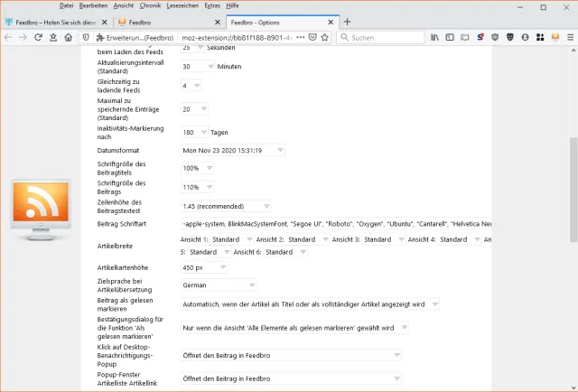Image resolution: width=578 pixels, height=392 pixels.
Task: Bookmark this page with the star
Action: 325,37
